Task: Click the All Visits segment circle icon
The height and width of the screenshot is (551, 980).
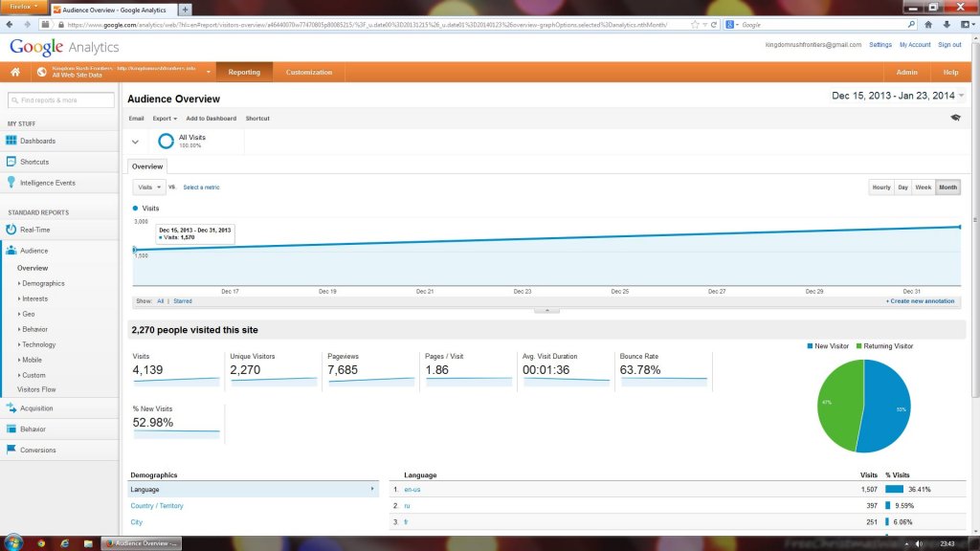Action: pos(166,142)
